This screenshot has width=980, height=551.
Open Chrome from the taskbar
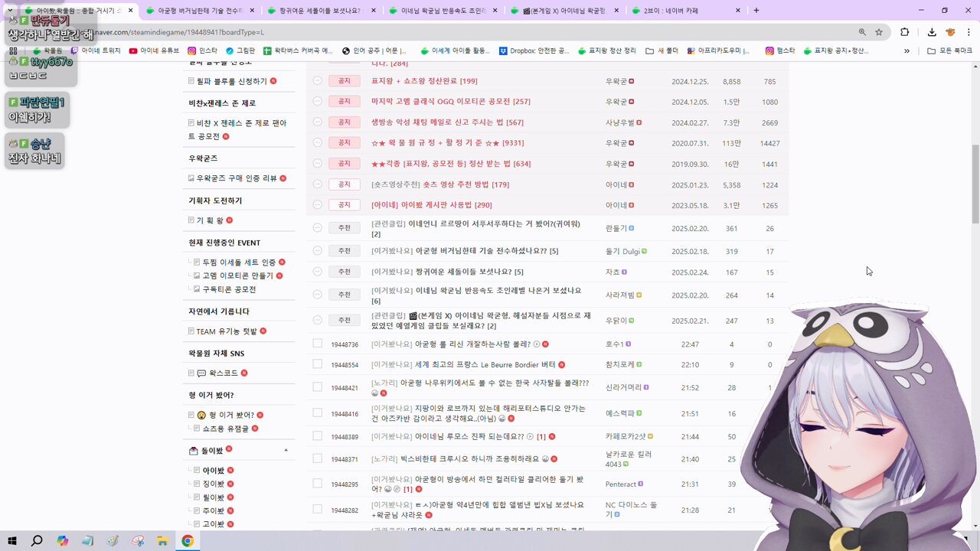coord(188,541)
